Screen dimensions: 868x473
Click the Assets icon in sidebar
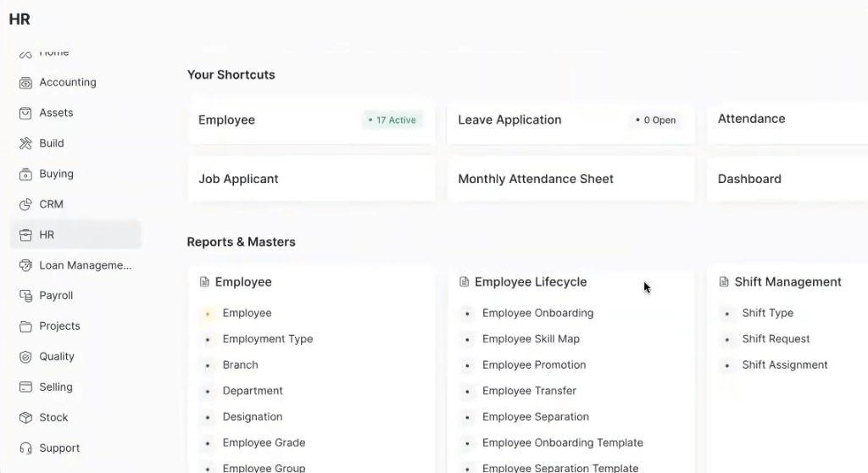25,114
